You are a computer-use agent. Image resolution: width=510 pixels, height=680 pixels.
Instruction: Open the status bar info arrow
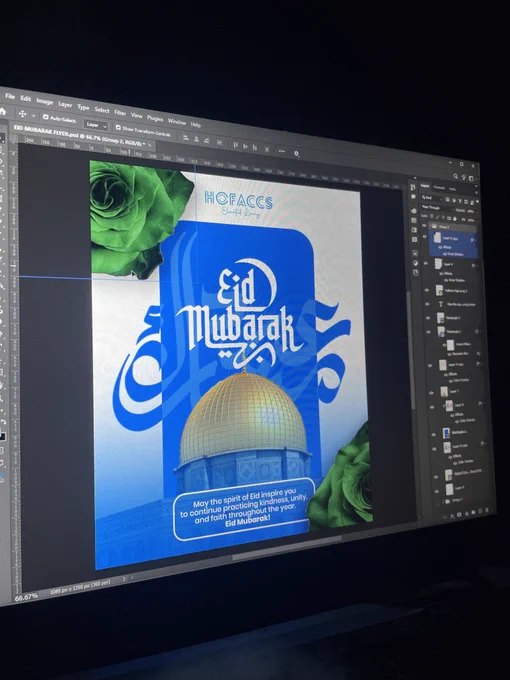click(124, 578)
